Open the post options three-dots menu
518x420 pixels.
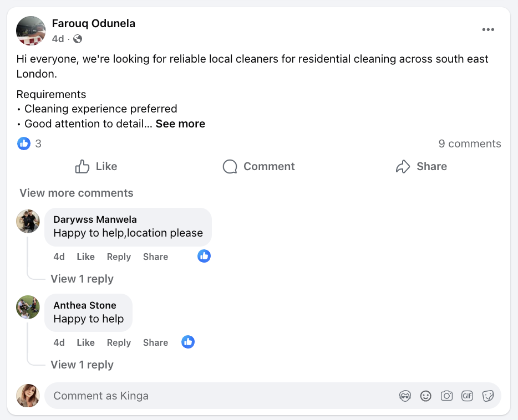(x=488, y=30)
